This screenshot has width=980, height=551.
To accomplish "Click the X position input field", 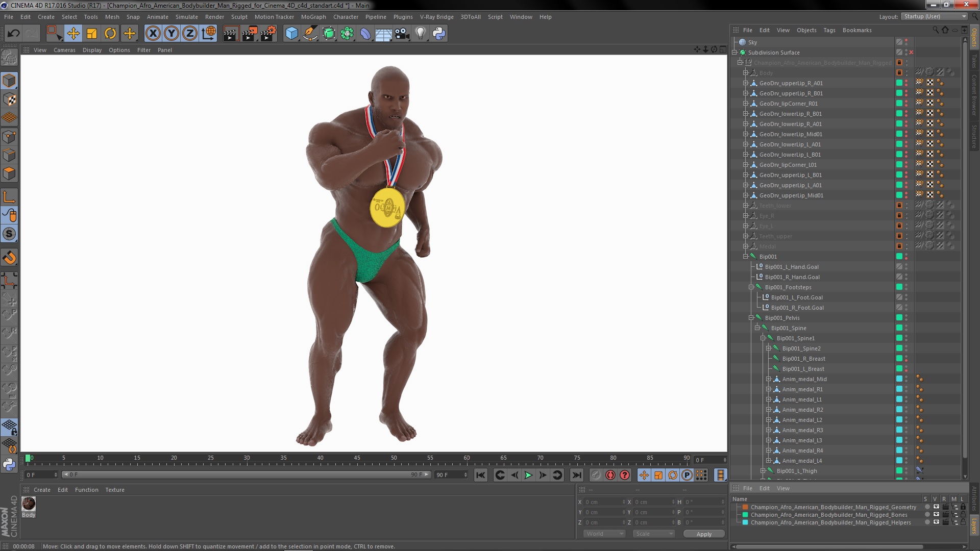I will [604, 502].
